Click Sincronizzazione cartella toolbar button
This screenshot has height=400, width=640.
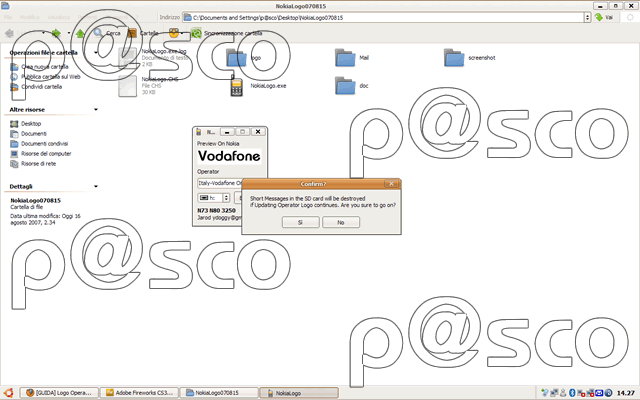coord(227,33)
